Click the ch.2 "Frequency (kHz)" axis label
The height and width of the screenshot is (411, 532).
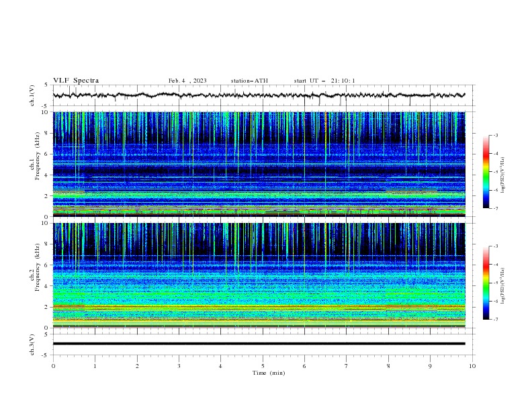click(x=38, y=267)
